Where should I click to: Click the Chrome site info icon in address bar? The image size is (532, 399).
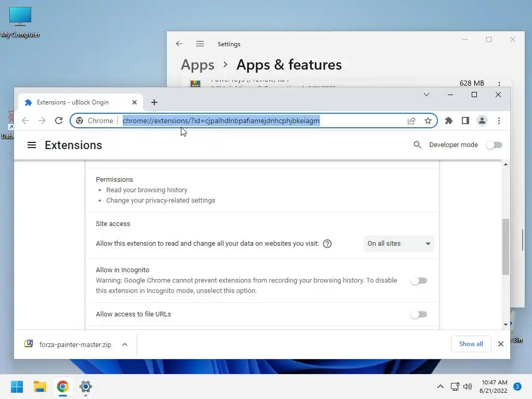click(79, 121)
